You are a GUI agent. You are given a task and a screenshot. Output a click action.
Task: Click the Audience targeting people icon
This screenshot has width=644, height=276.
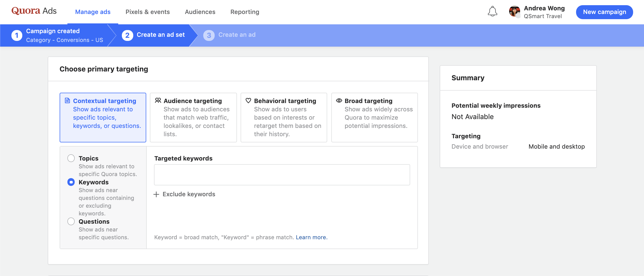(158, 101)
